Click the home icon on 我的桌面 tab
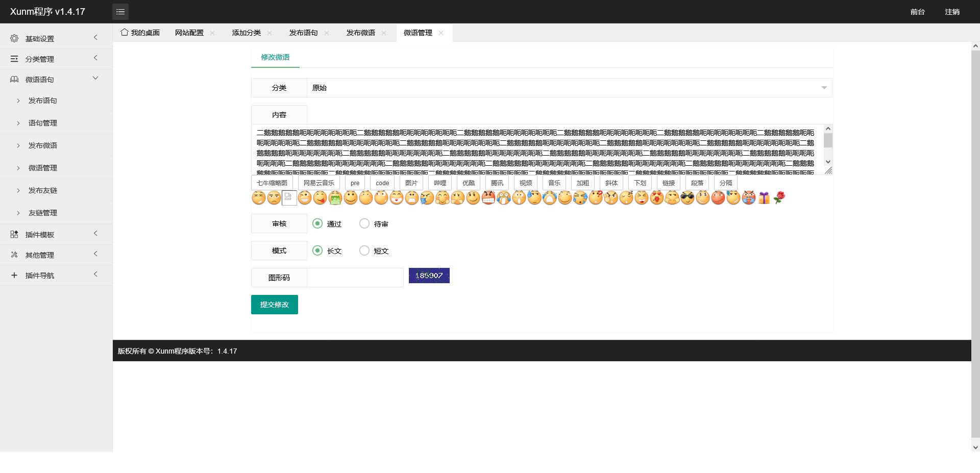Screen dimensions: 980x473 click(x=124, y=33)
